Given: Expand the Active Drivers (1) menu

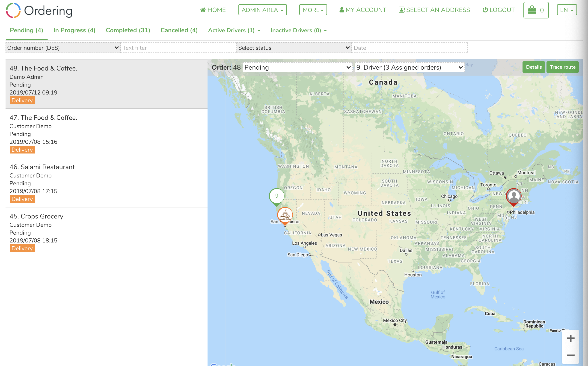Looking at the screenshot, I should 234,30.
